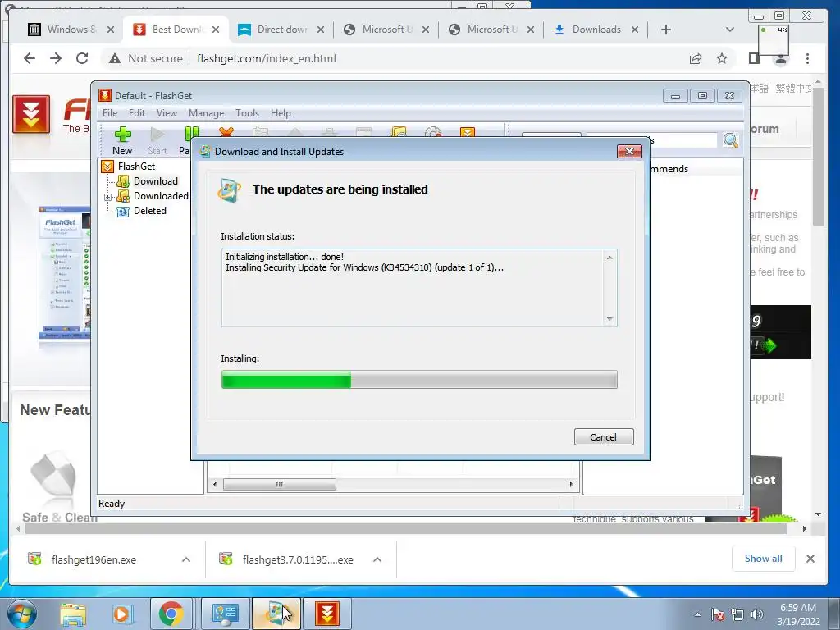
Task: Click the gear options toolbar icon in FlashGet
Action: [433, 131]
